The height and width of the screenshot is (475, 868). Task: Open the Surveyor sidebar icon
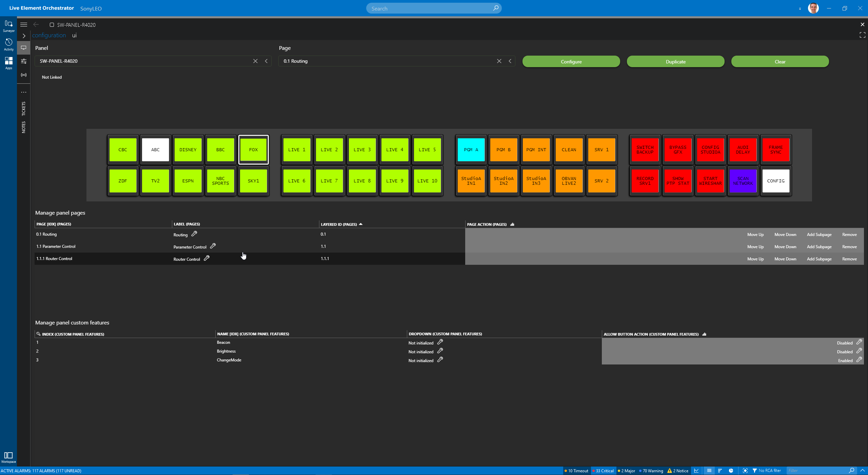pyautogui.click(x=8, y=26)
